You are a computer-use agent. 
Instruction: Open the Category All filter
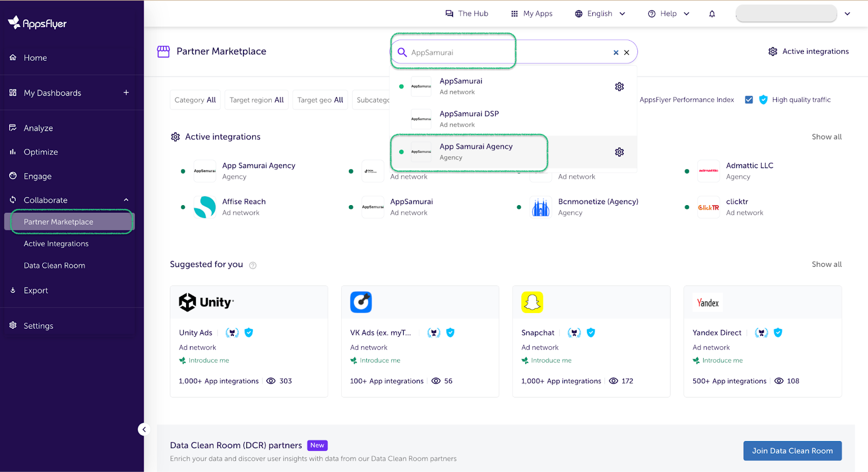coord(195,100)
